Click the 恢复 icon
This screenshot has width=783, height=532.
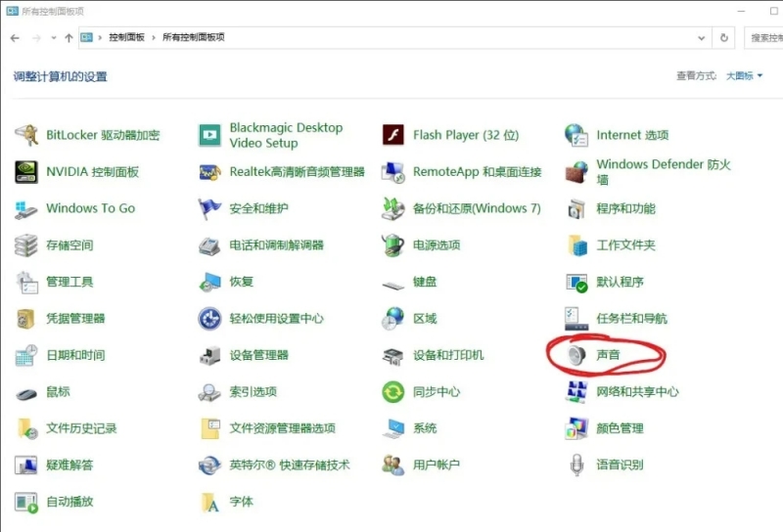pyautogui.click(x=209, y=282)
